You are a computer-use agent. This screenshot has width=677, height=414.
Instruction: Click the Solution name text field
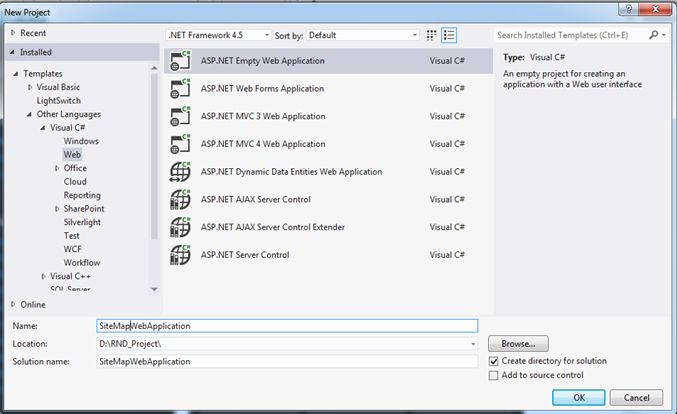[x=287, y=361]
